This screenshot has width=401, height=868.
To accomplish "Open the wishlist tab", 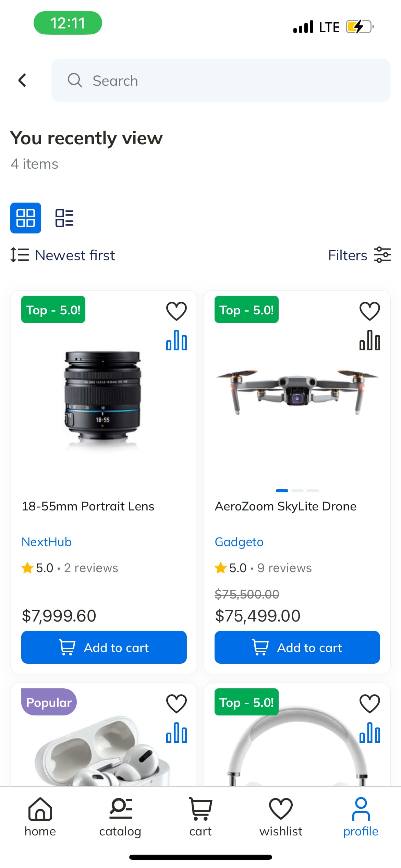I will click(281, 817).
